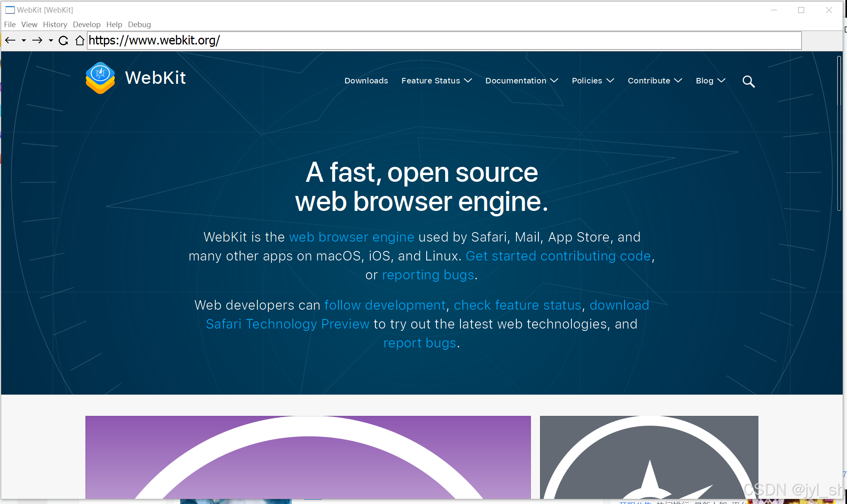Click 'Safari Technology Preview' link
Screen dimensions: 847x504
click(x=288, y=324)
